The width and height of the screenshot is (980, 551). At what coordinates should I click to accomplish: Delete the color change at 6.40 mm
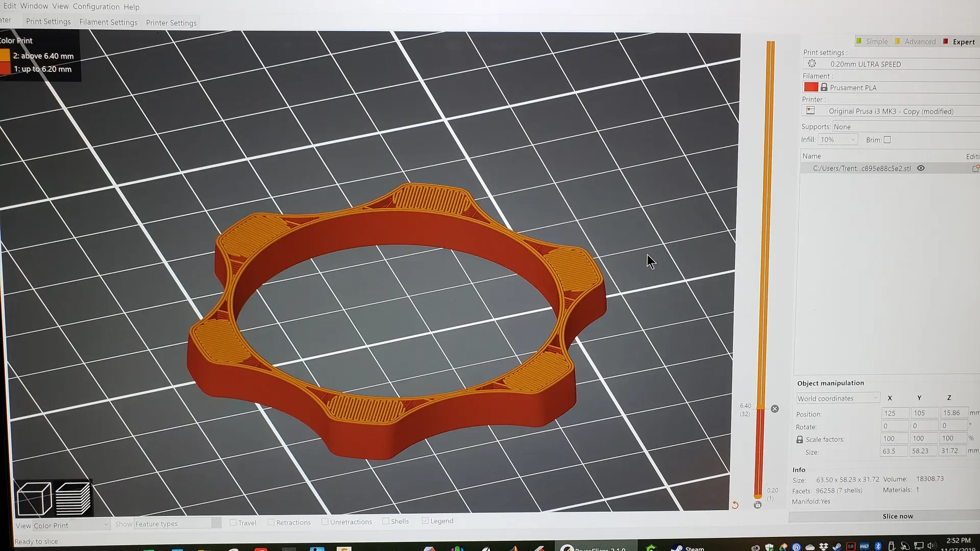pos(775,409)
